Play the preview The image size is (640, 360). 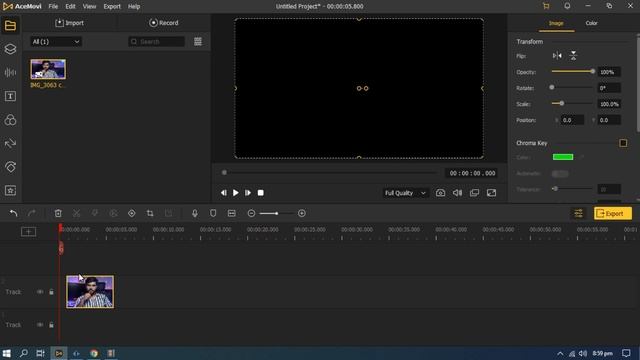tap(236, 193)
